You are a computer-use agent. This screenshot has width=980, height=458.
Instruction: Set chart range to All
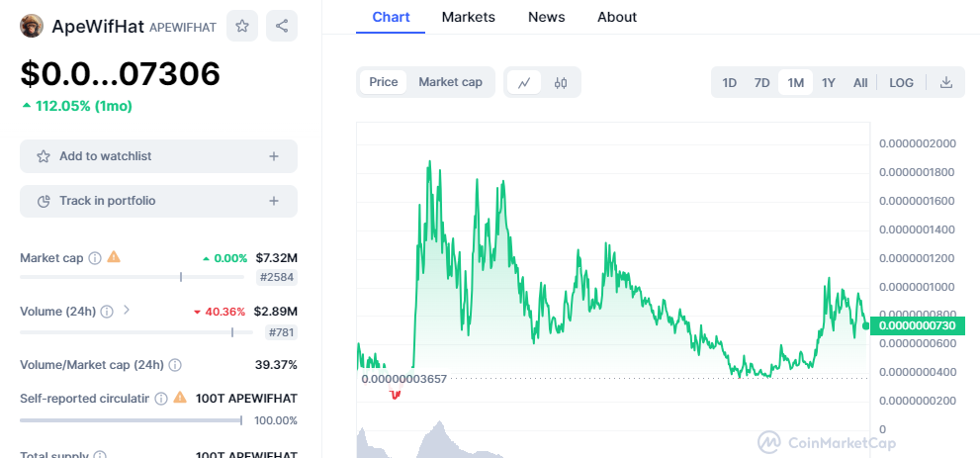[x=860, y=82]
